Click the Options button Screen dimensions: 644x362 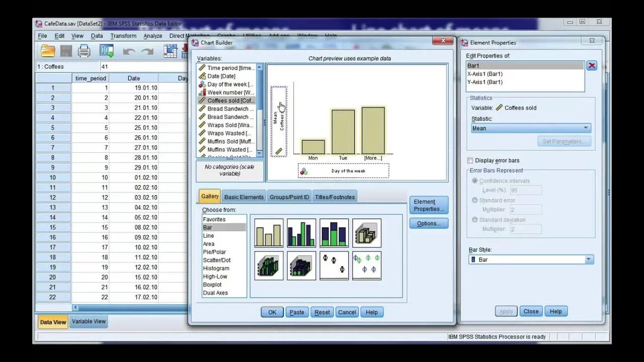[429, 224]
